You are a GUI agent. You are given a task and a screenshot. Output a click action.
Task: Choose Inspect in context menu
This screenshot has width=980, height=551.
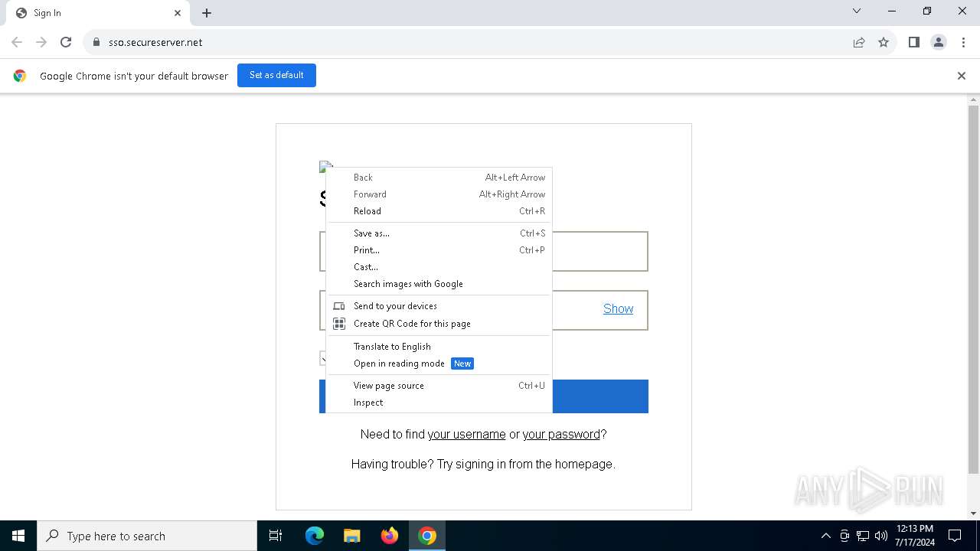point(439,403)
